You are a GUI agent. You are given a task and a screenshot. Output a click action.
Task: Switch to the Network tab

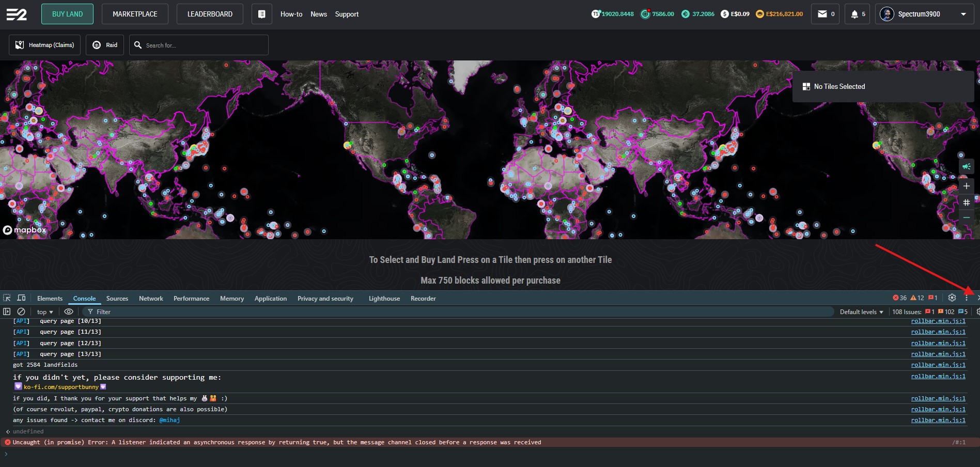click(x=151, y=298)
